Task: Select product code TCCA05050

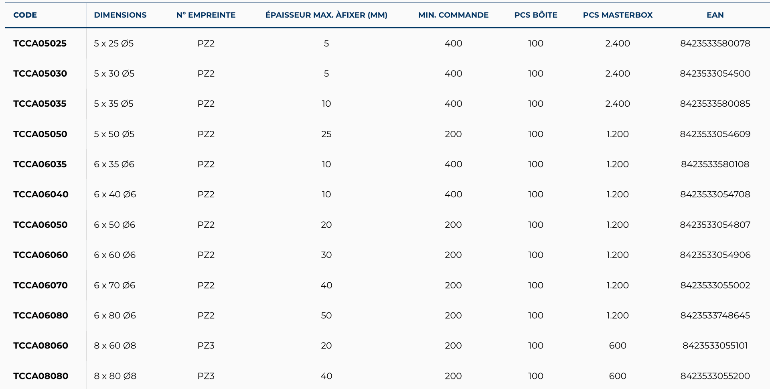Action: click(x=40, y=134)
